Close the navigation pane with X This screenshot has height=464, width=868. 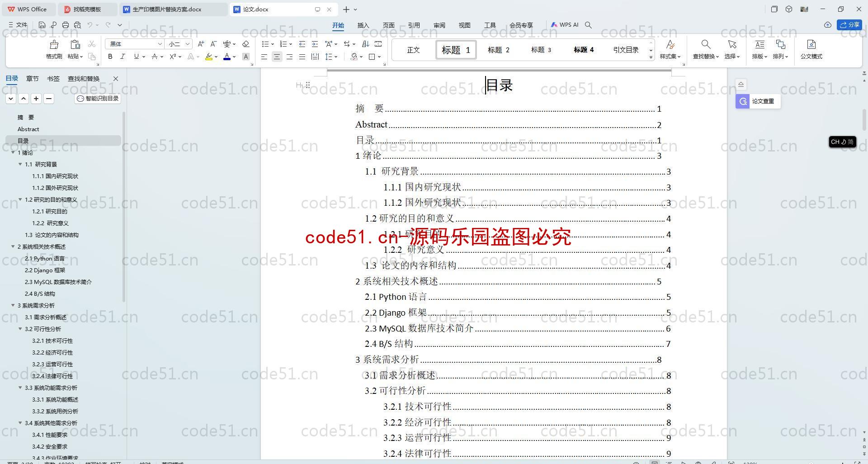pos(116,79)
